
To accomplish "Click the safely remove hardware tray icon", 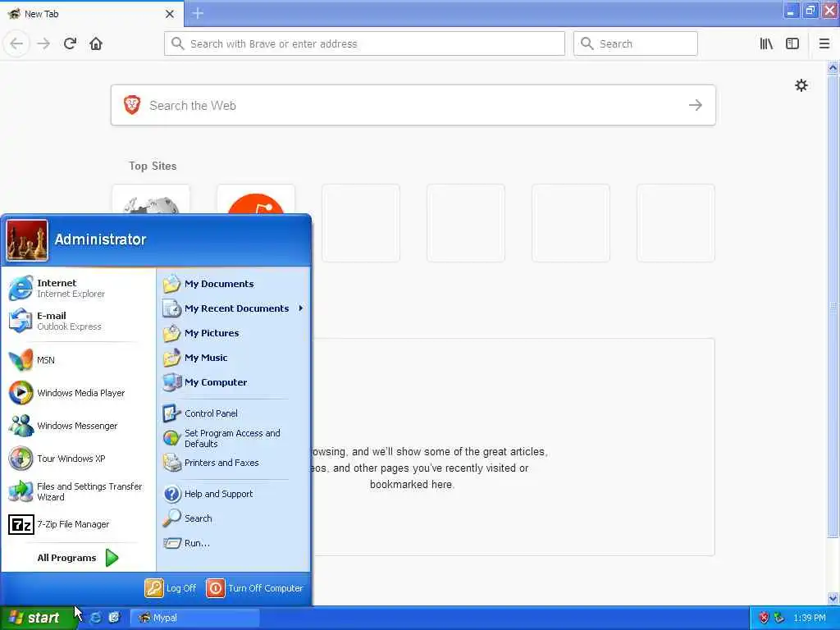I will pyautogui.click(x=779, y=618).
